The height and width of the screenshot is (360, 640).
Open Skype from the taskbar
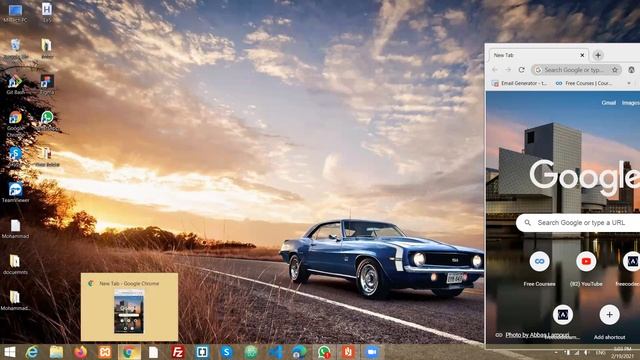point(227,352)
